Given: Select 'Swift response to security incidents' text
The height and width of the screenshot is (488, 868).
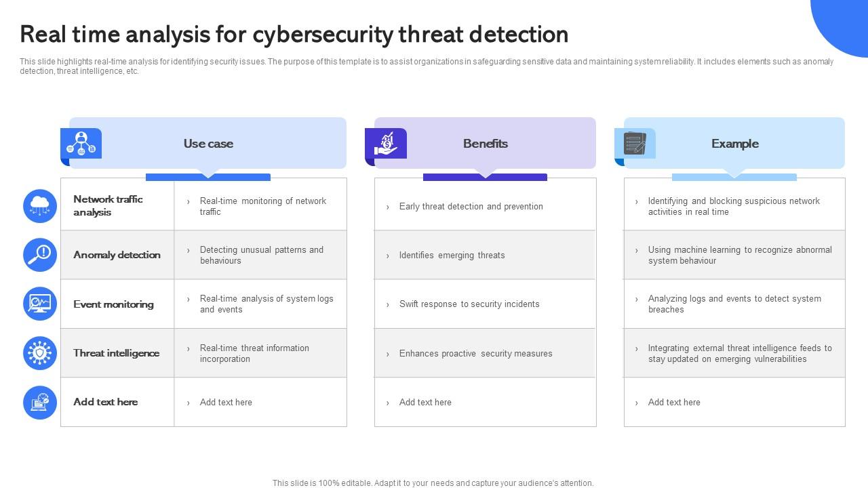Looking at the screenshot, I should [469, 304].
